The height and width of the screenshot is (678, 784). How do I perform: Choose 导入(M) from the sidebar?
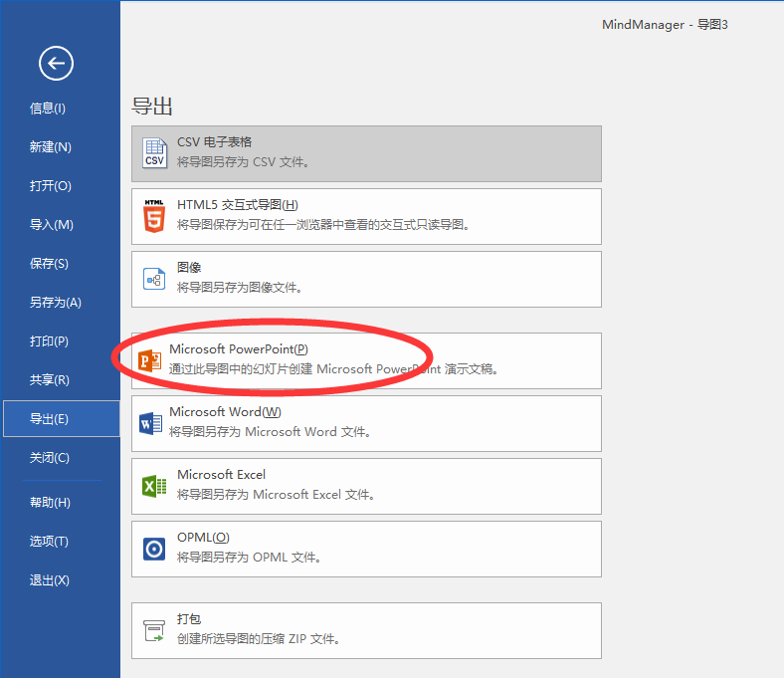click(x=52, y=225)
